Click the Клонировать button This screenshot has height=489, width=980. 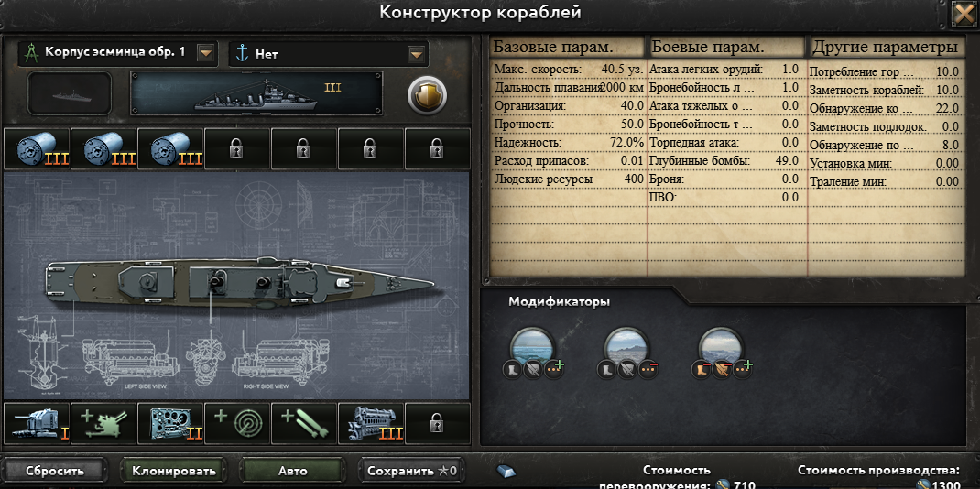coord(174,471)
